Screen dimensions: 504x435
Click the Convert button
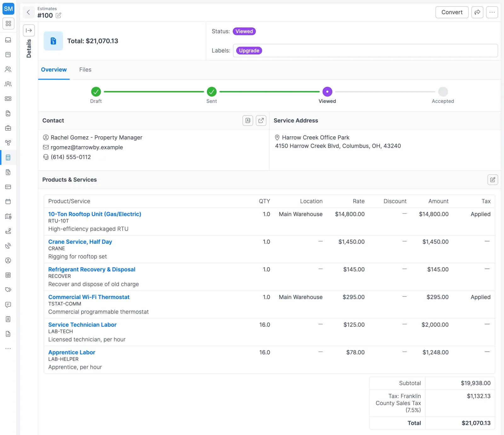click(x=452, y=12)
